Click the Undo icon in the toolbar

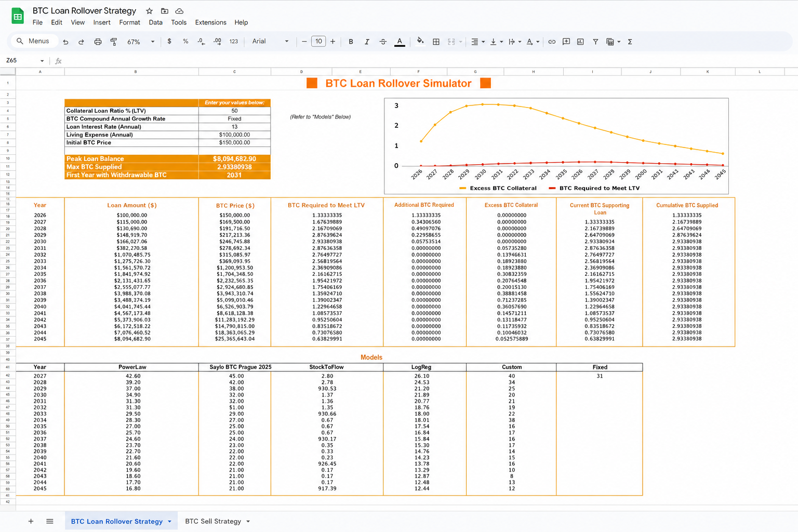[x=65, y=42]
